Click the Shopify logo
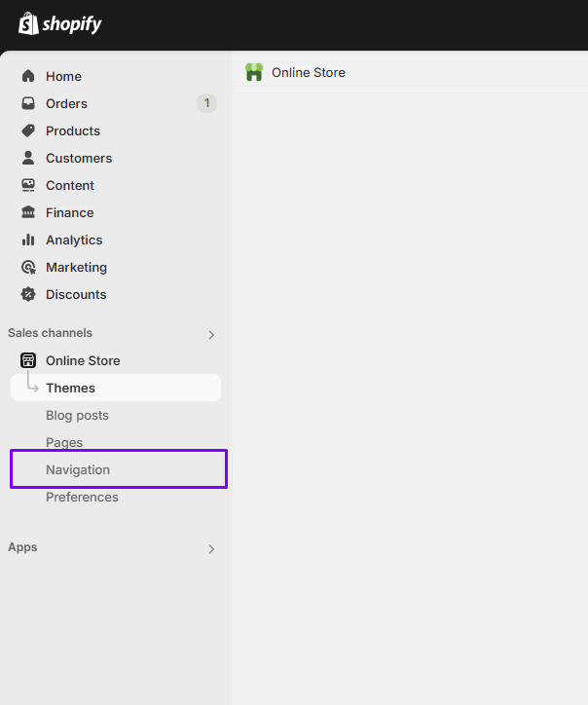 click(x=60, y=23)
